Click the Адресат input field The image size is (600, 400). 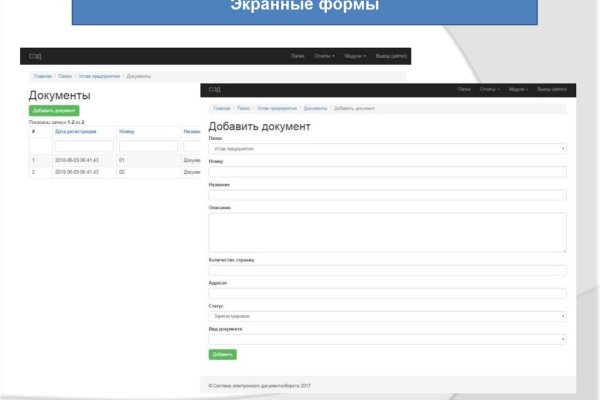387,293
